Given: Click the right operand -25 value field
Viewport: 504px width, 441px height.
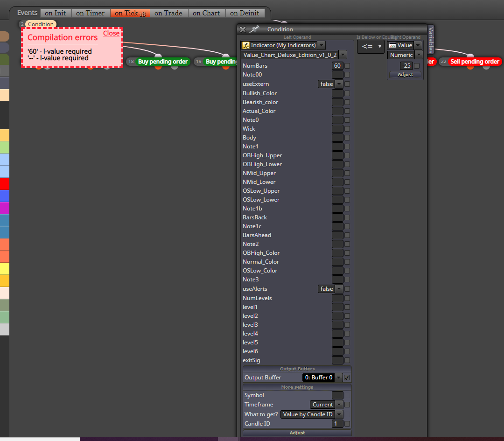Looking at the screenshot, I should [406, 66].
